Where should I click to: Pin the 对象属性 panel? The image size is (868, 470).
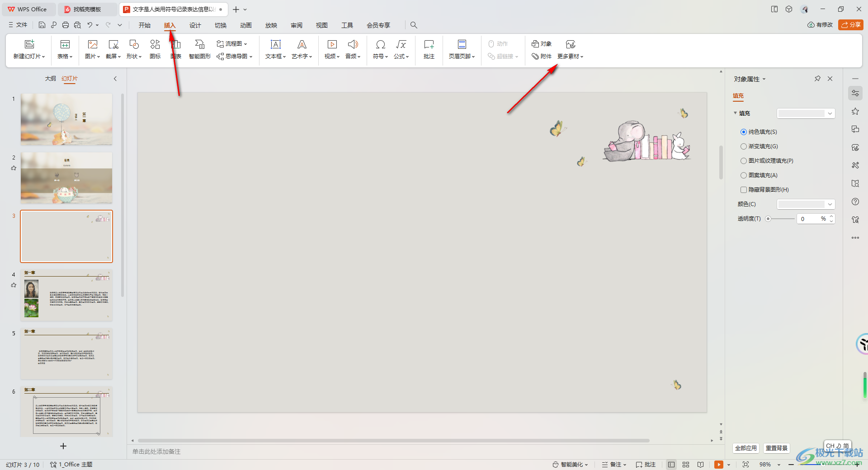click(x=817, y=79)
